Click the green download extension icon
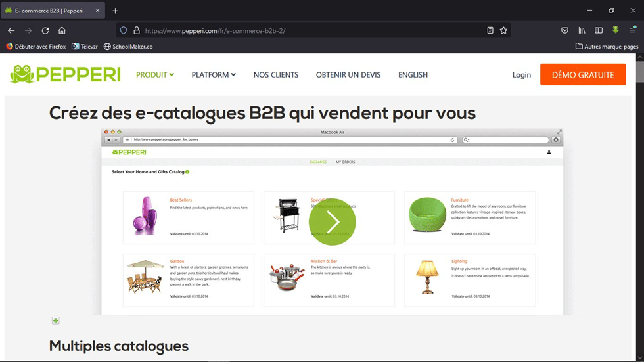This screenshot has width=644, height=362. point(616,30)
